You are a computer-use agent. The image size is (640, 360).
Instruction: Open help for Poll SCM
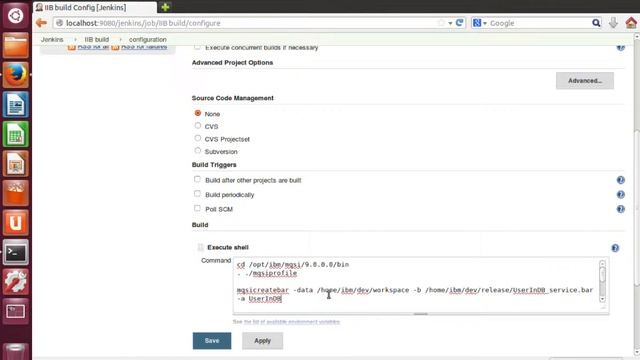(620, 209)
